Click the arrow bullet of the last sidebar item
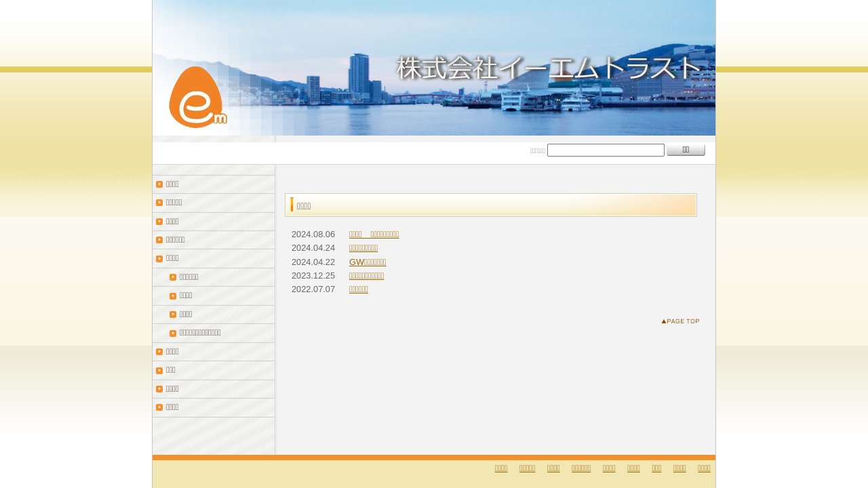This screenshot has height=488, width=868. pyautogui.click(x=159, y=407)
